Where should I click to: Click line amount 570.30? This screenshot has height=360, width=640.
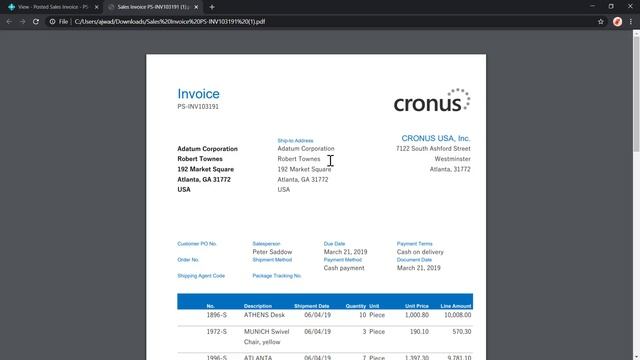coord(462,332)
